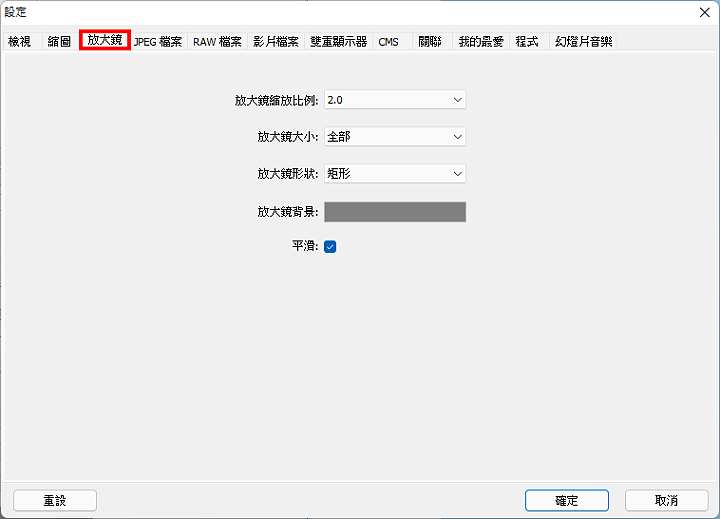Switch to the RAW 檔案 tab
The image size is (720, 519).
click(217, 41)
